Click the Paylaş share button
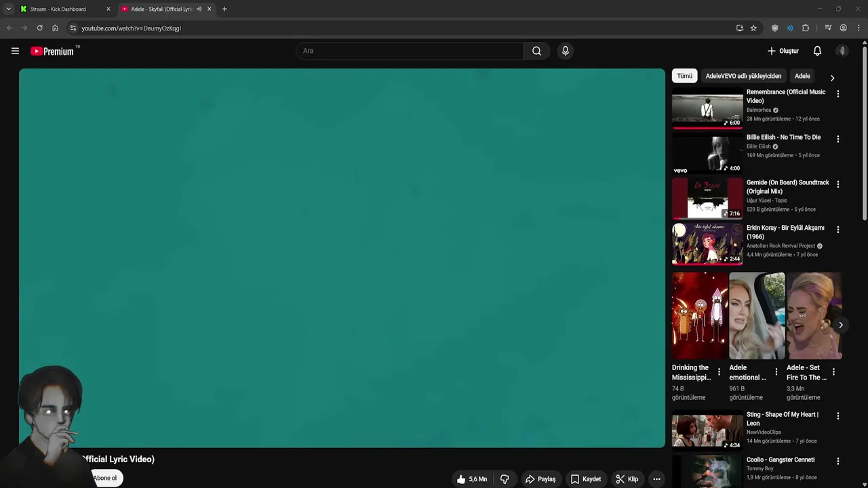This screenshot has height=488, width=868. (x=540, y=479)
